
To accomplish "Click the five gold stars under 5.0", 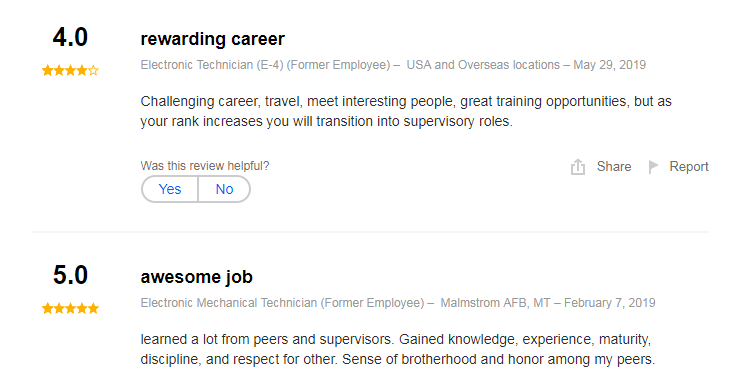I will 70,309.
